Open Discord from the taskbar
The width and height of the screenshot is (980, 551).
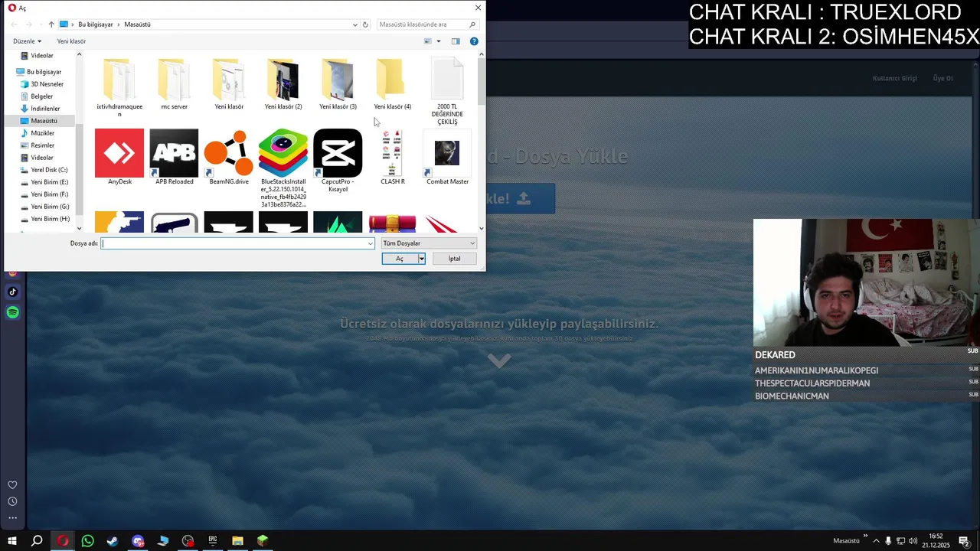coord(138,541)
